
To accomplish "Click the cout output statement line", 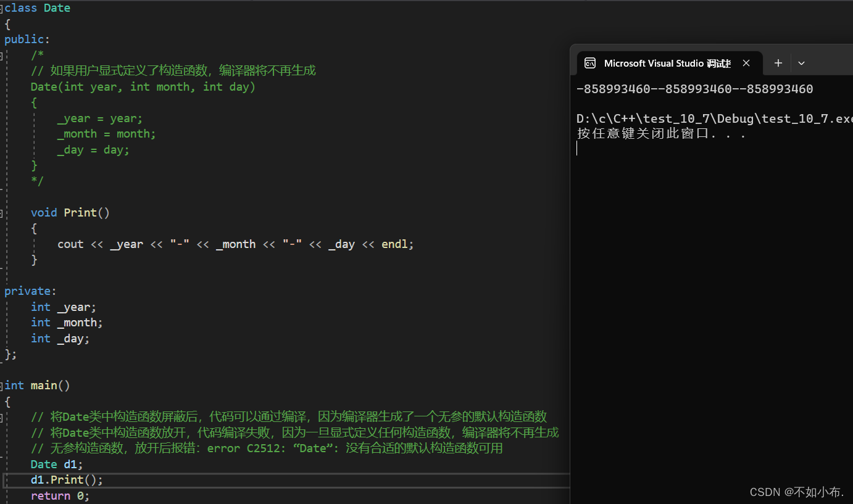I will click(236, 244).
